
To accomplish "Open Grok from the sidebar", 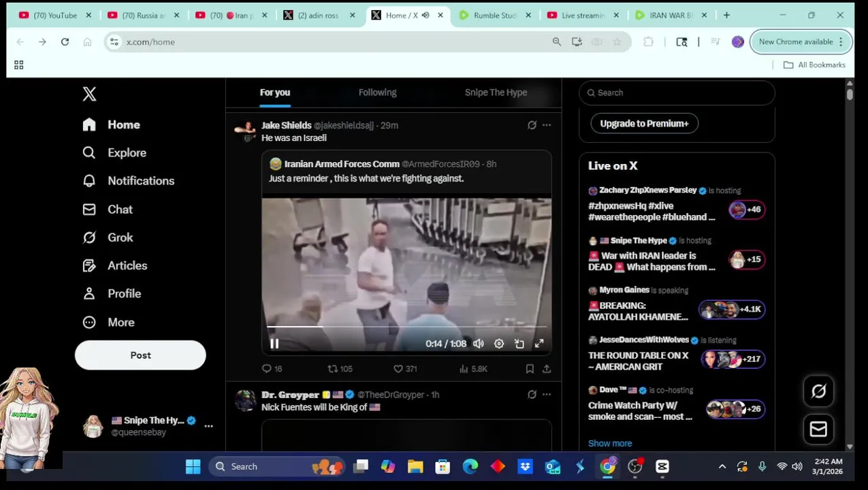I will point(108,238).
